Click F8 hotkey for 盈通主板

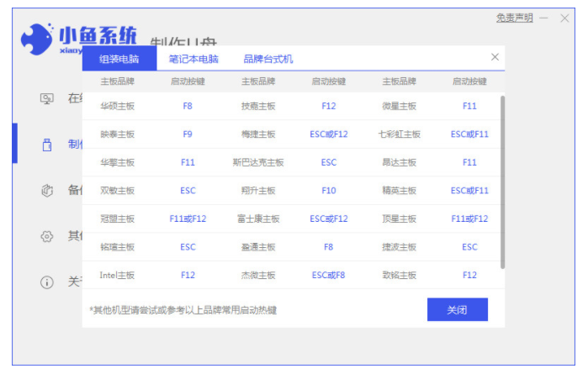329,247
